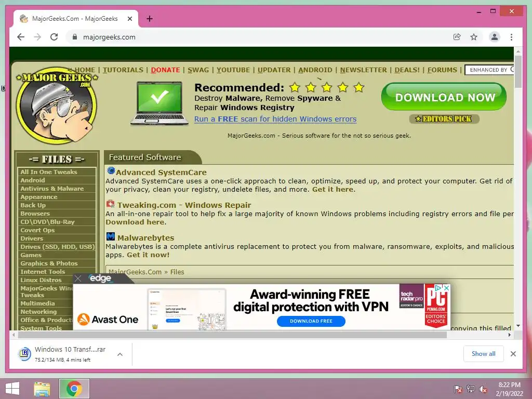Open the DEALS! navigation link
The height and width of the screenshot is (399, 532).
point(407,70)
